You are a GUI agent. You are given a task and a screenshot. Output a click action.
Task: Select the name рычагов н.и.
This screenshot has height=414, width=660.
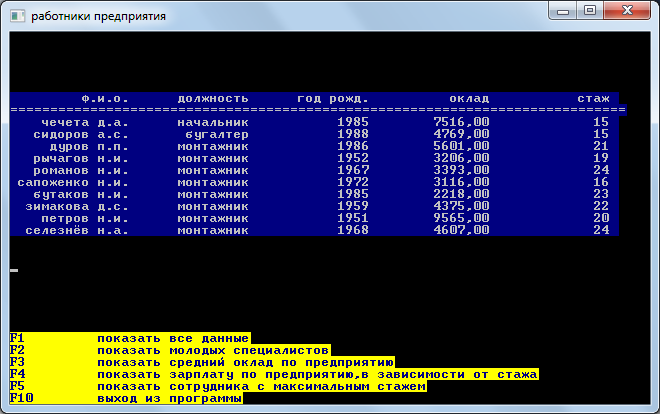point(81,159)
